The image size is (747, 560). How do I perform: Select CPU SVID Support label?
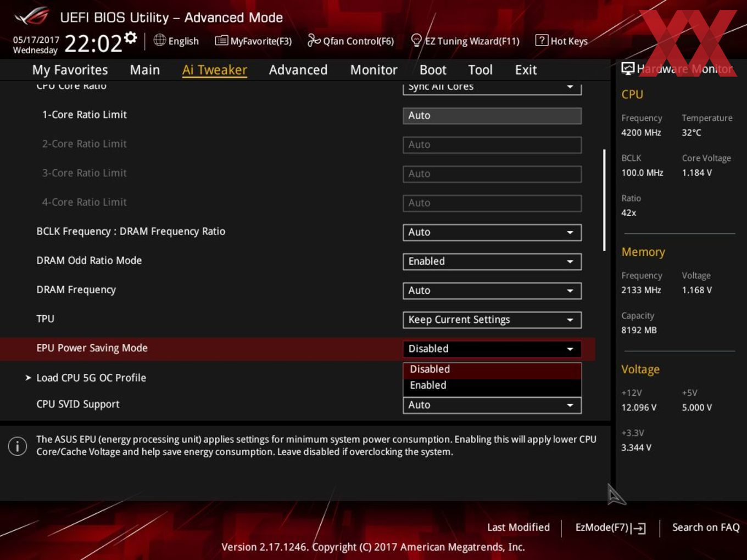(77, 404)
